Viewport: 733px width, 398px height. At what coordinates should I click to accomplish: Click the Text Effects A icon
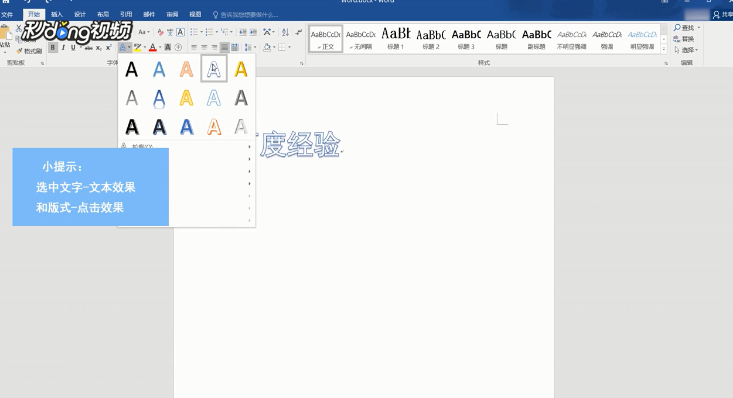point(122,47)
